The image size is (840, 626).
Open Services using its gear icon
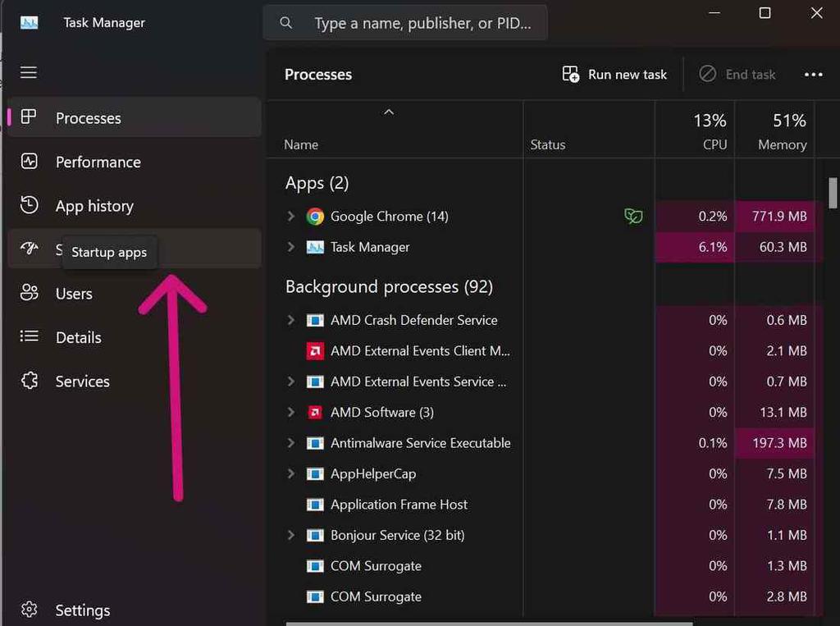coord(28,381)
